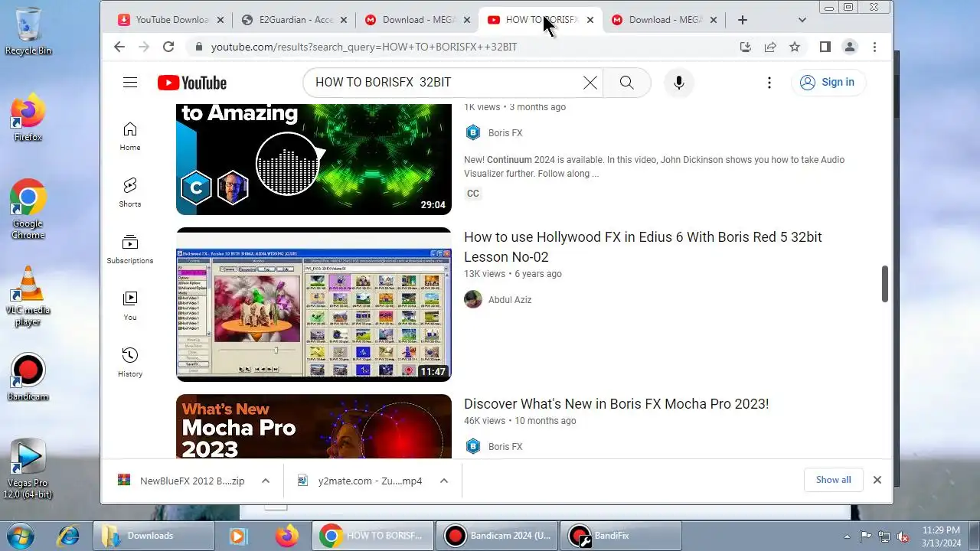Click the Boris FX channel avatar above Continuum description

(x=473, y=132)
